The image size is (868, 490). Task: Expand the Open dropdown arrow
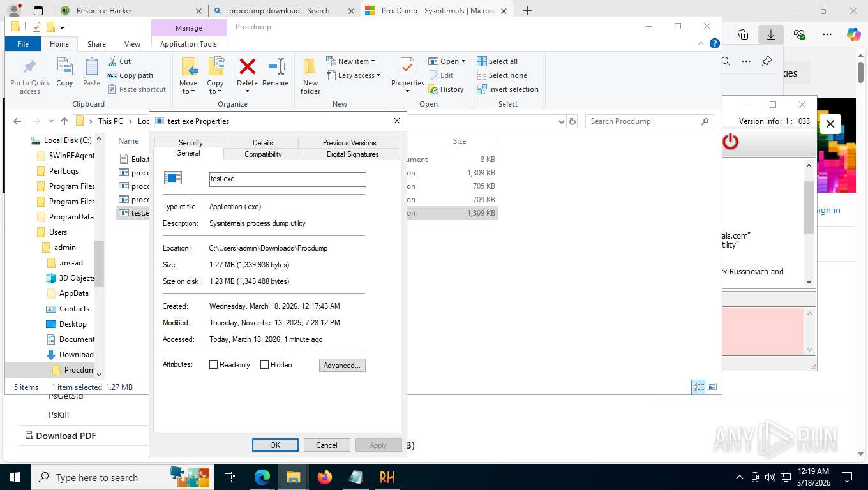[463, 61]
